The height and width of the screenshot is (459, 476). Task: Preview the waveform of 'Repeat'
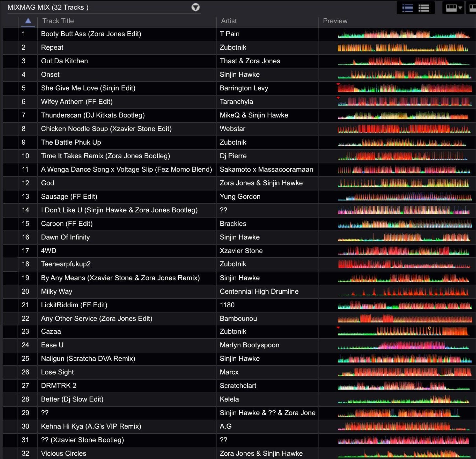pos(403,47)
